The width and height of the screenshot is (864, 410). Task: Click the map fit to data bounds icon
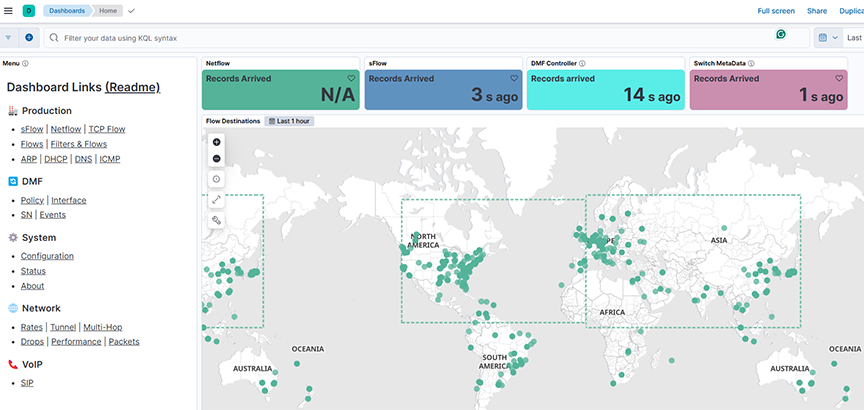[x=216, y=179]
